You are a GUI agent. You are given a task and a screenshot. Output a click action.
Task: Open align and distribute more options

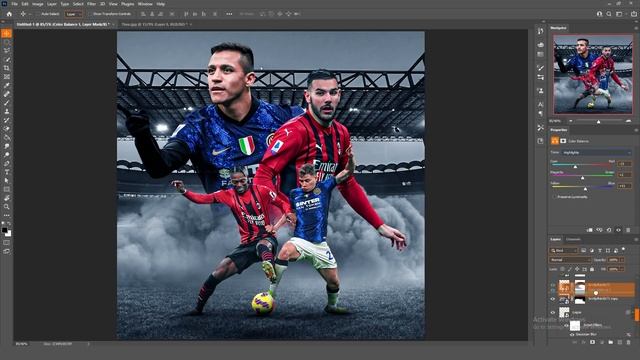(x=229, y=14)
